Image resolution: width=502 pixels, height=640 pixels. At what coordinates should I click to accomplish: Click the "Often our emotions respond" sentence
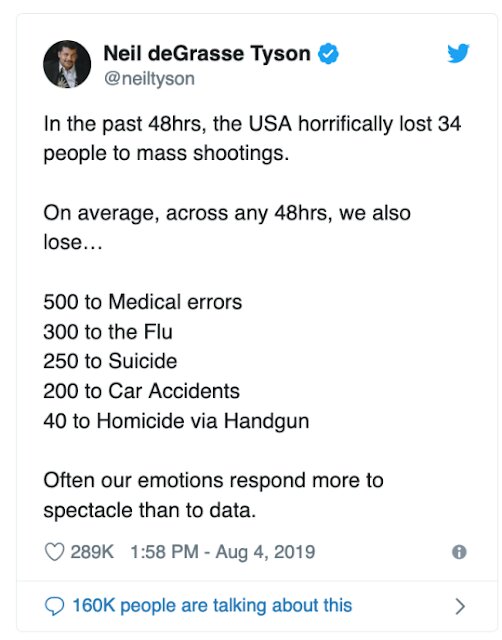[213, 495]
